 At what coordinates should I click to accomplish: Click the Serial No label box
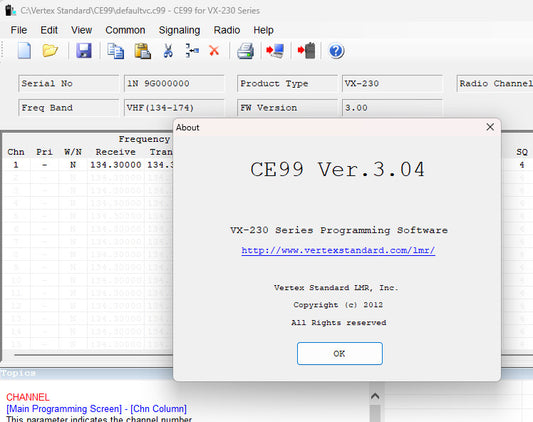click(69, 84)
